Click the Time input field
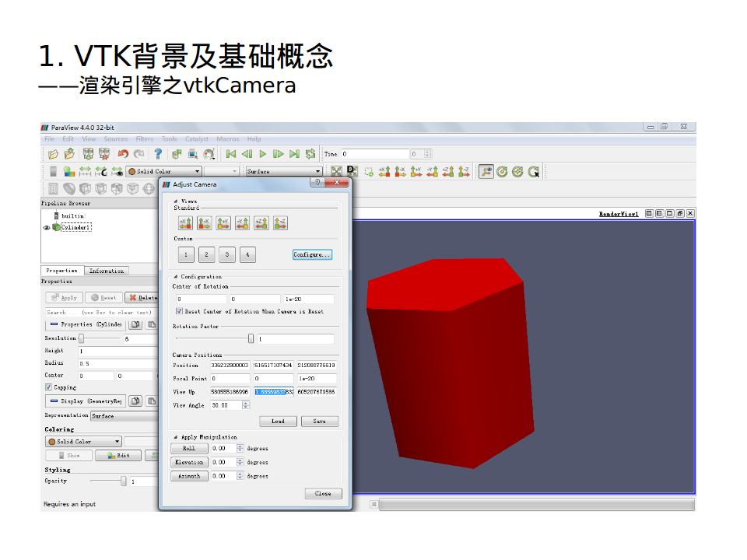Image resolution: width=747 pixels, height=560 pixels. (x=375, y=154)
